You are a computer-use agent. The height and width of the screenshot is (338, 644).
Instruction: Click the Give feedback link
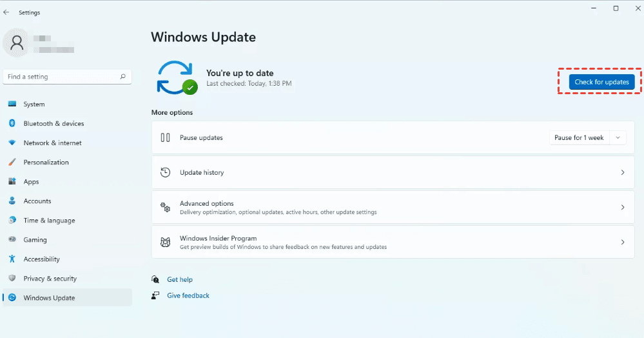pos(188,295)
